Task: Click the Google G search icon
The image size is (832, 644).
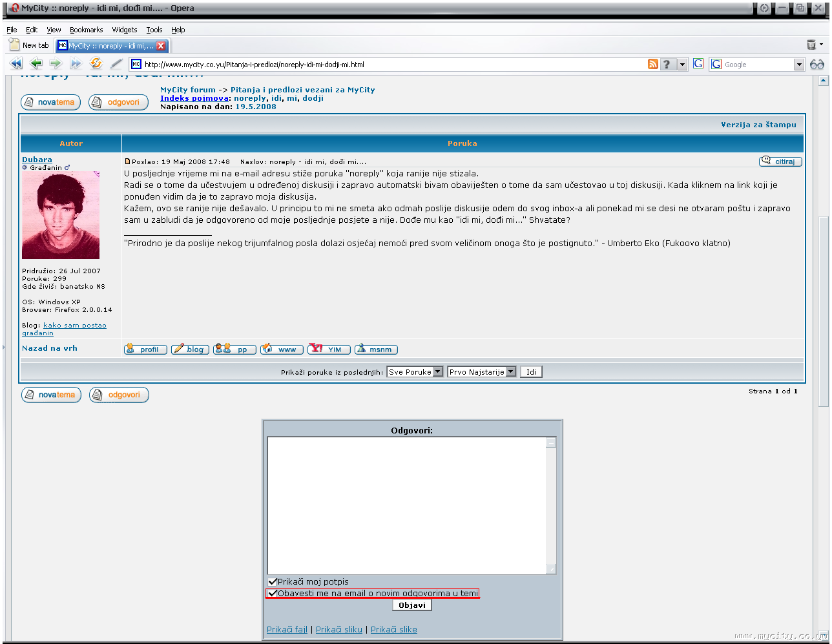Action: click(698, 64)
